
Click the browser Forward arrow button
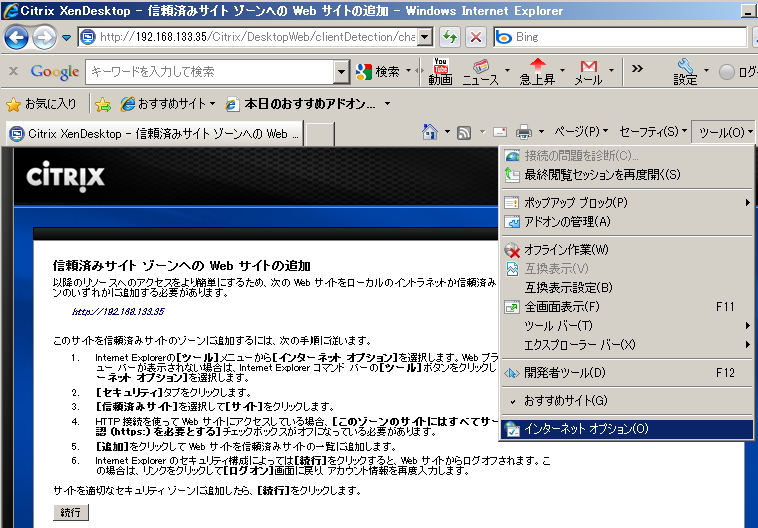(44, 38)
